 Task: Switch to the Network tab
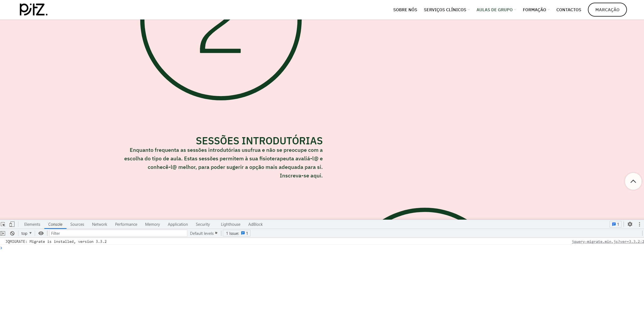(99, 224)
